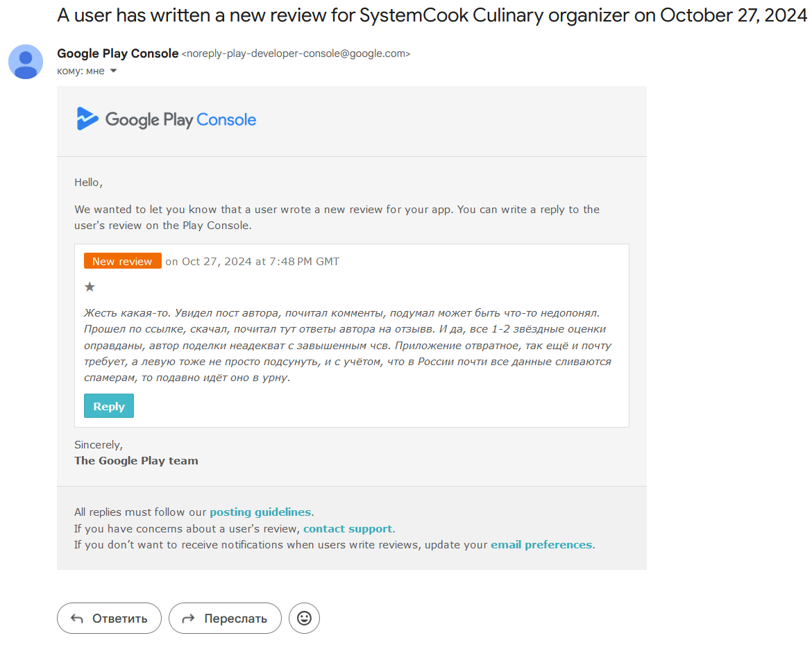This screenshot has width=812, height=656.
Task: Open the posting guidelines link
Action: pos(260,512)
